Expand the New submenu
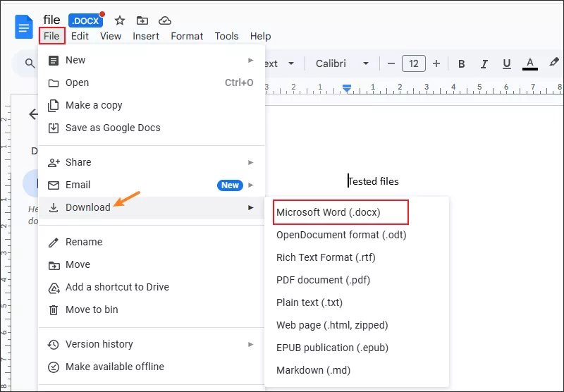564x392 pixels. 152,60
